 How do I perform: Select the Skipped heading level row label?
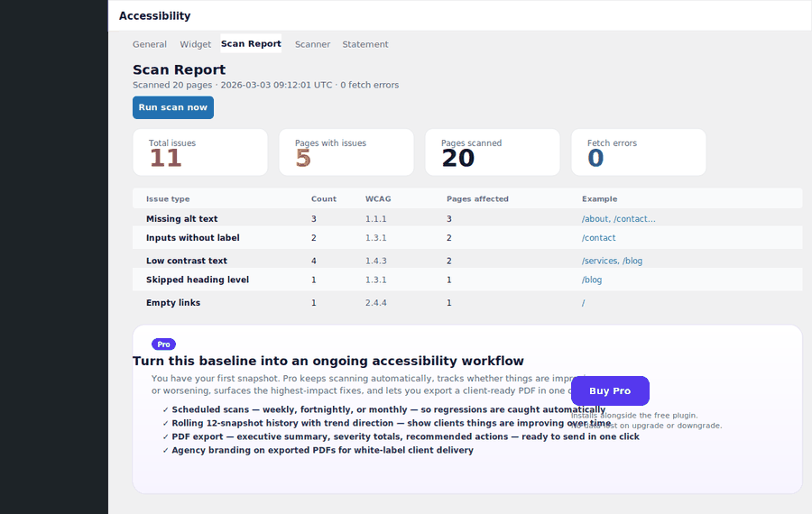(x=198, y=280)
